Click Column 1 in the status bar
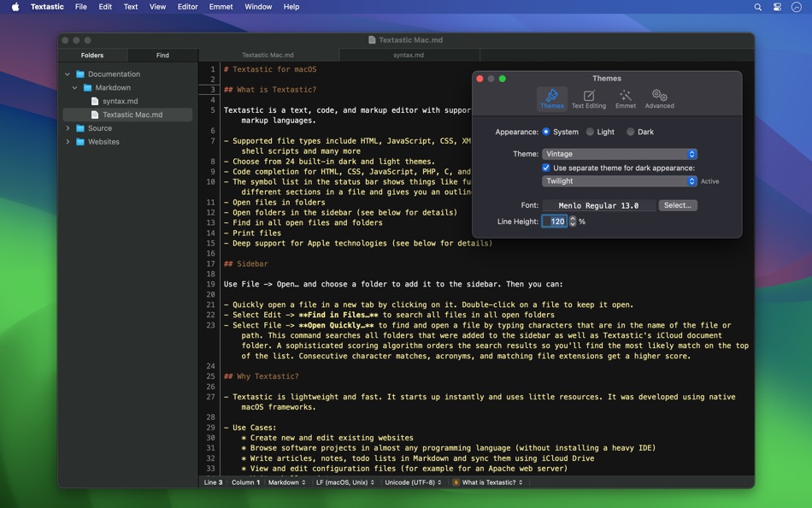The width and height of the screenshot is (812, 508). [x=245, y=482]
